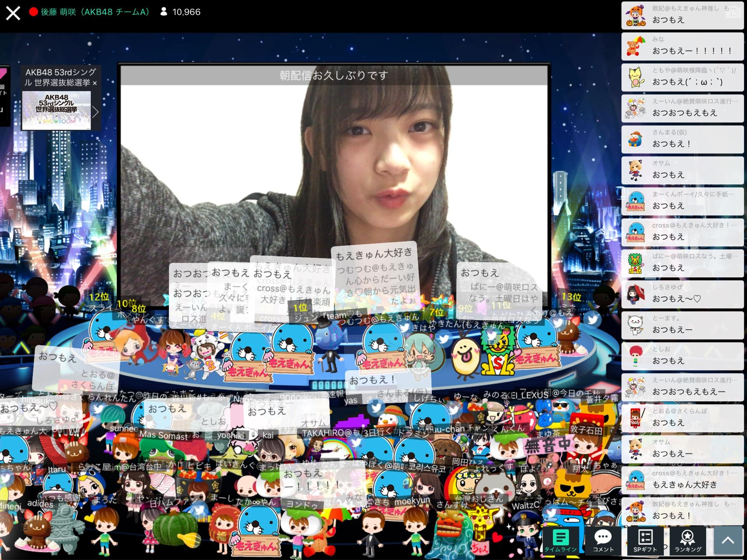Dismiss the 世界選抜総選挙 banner with its ×

tap(95, 83)
